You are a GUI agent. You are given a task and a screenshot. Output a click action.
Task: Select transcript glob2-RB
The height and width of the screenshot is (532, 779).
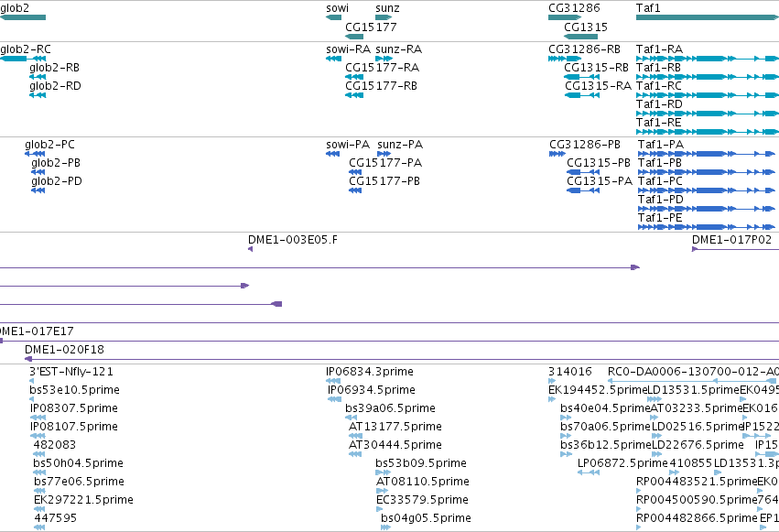click(38, 77)
